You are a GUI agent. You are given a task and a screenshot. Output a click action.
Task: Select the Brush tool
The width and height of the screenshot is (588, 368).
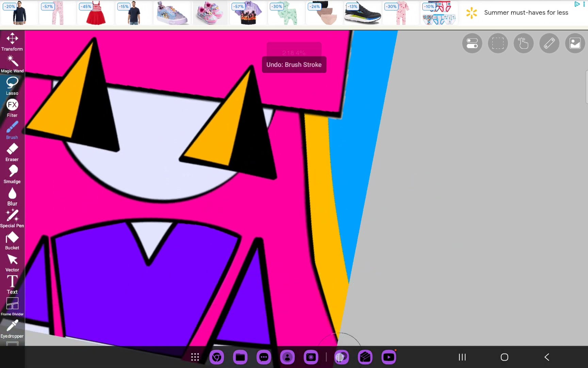pos(12,130)
